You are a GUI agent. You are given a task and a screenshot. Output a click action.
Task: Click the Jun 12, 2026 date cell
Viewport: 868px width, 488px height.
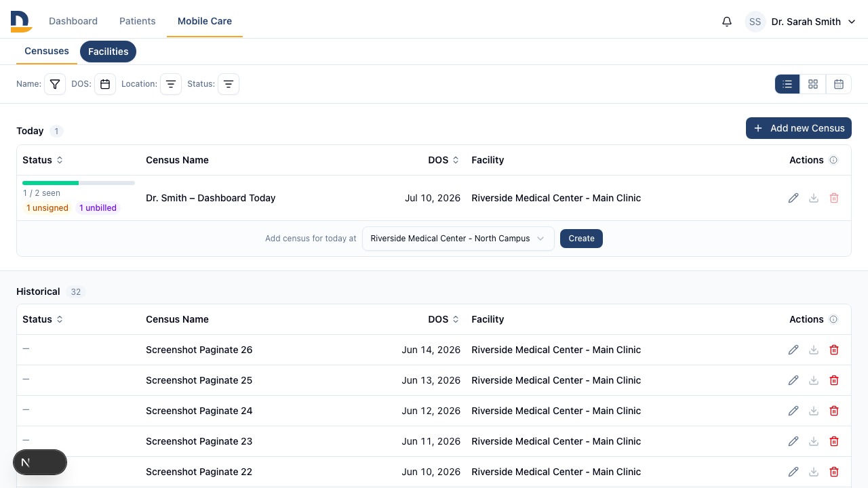point(431,411)
